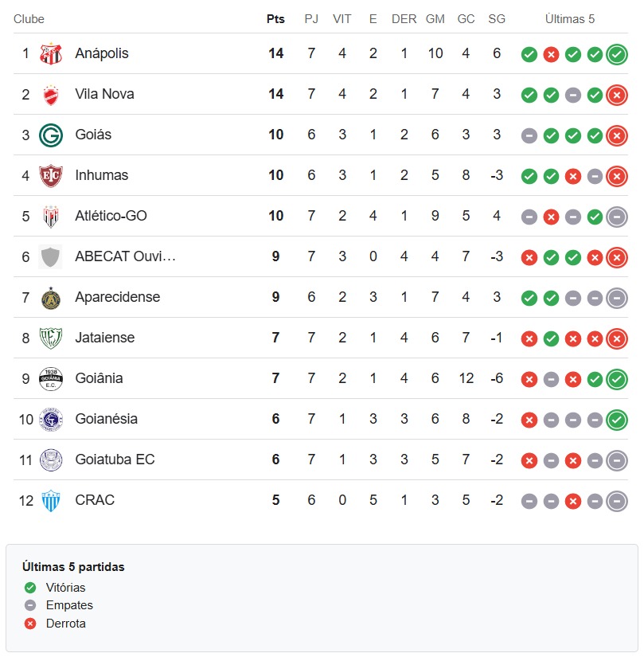This screenshot has width=644, height=657.
Task: Click the Vila Nova club crest
Action: [x=51, y=94]
